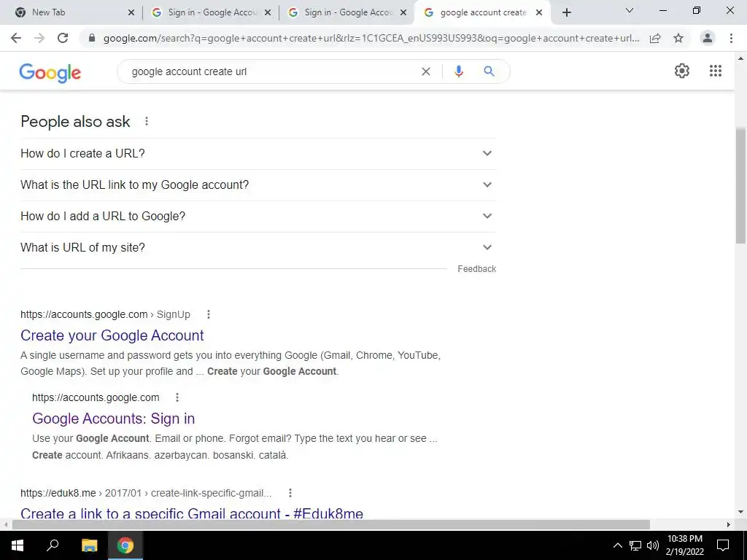This screenshot has height=560, width=747.
Task: Share this page icon in address bar
Action: pyautogui.click(x=655, y=38)
